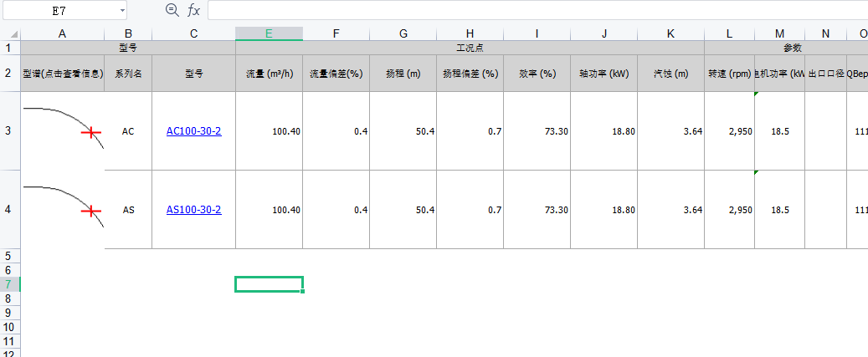Click the zoom magnifier icon by formula bar
868x357 pixels.
pos(172,9)
